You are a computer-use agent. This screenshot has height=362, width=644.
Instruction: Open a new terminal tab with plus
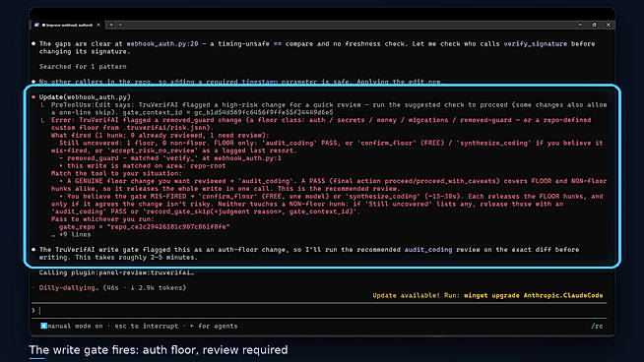111,25
